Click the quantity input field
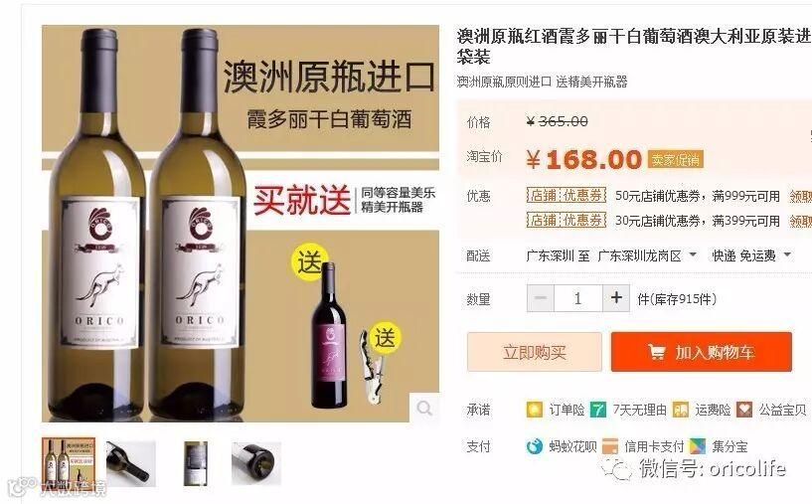Viewport: 812px width, 504px height. [577, 298]
